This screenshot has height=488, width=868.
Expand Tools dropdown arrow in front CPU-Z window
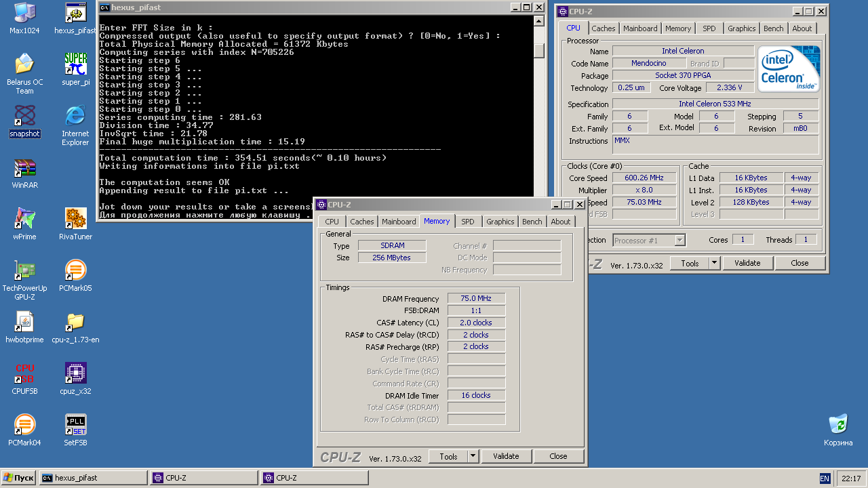point(473,457)
